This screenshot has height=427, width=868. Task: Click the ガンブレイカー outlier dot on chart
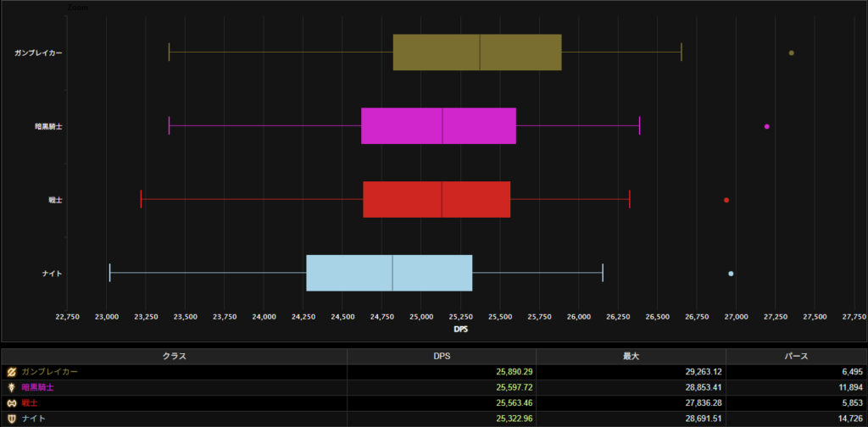pos(791,53)
